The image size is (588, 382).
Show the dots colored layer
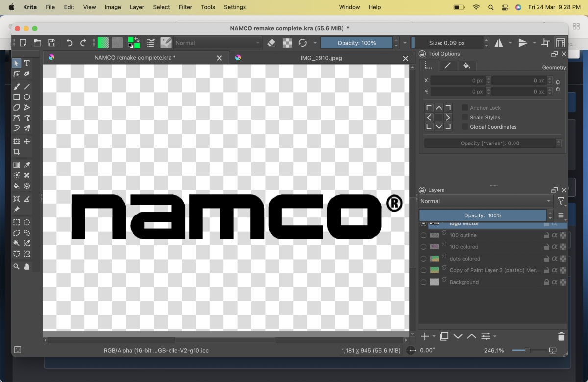[424, 259]
